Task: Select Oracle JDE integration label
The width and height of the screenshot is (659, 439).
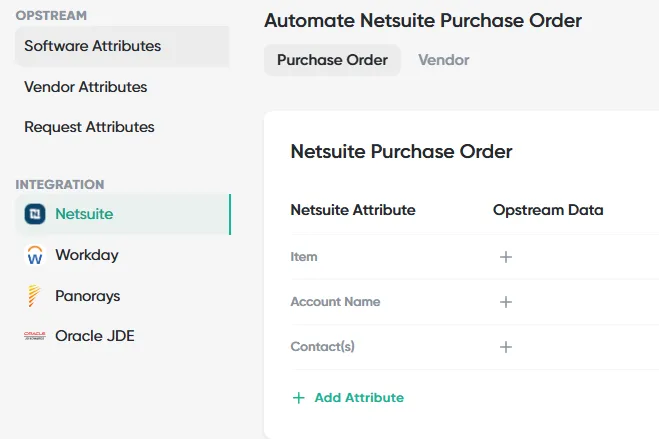Action: 95,336
